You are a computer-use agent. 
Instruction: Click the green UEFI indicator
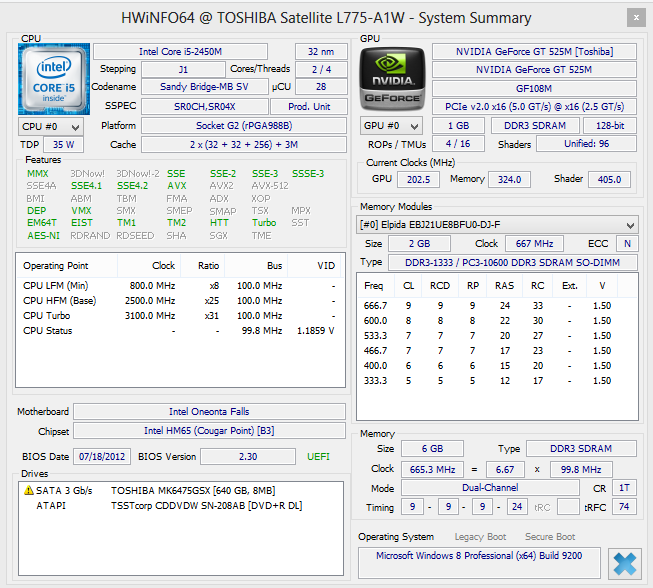tap(318, 457)
